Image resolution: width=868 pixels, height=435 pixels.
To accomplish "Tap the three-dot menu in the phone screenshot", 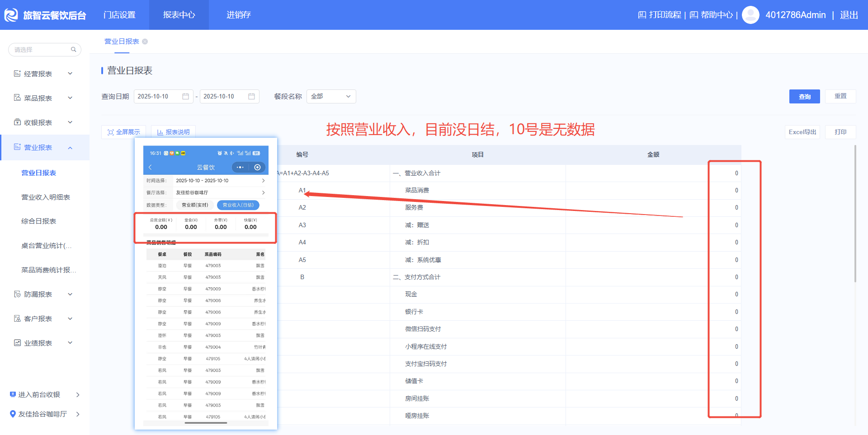I will (x=240, y=167).
